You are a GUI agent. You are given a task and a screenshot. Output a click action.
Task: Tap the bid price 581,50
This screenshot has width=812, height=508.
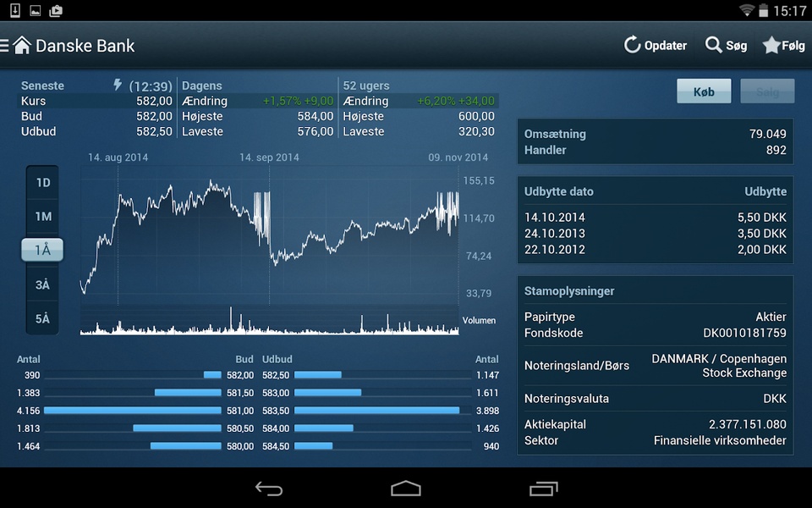[x=240, y=393]
